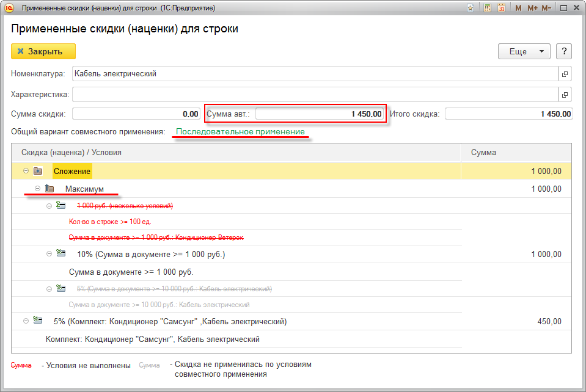586x392 pixels.
Task: Click the 1 000,00 sum in the Максимум row
Action: 546,189
